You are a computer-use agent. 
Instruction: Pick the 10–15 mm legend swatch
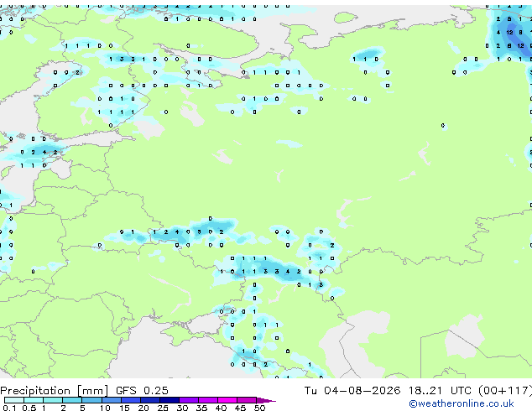[112, 400]
